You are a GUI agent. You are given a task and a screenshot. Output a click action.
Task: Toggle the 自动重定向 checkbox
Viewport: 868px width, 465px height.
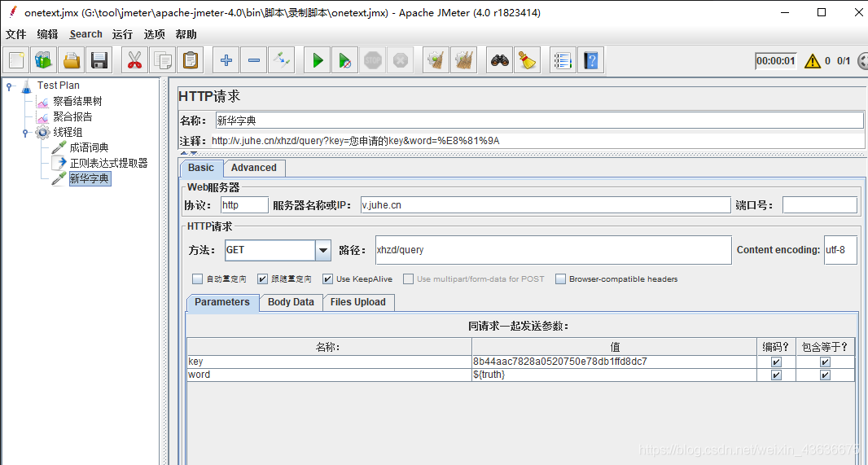tap(197, 279)
